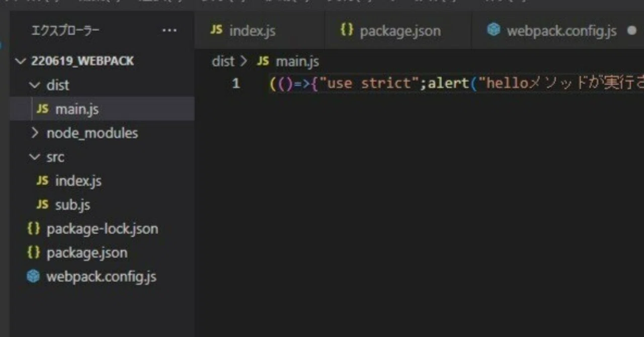Click the JS icon beside src index.js
This screenshot has width=644, height=337.
pos(43,181)
